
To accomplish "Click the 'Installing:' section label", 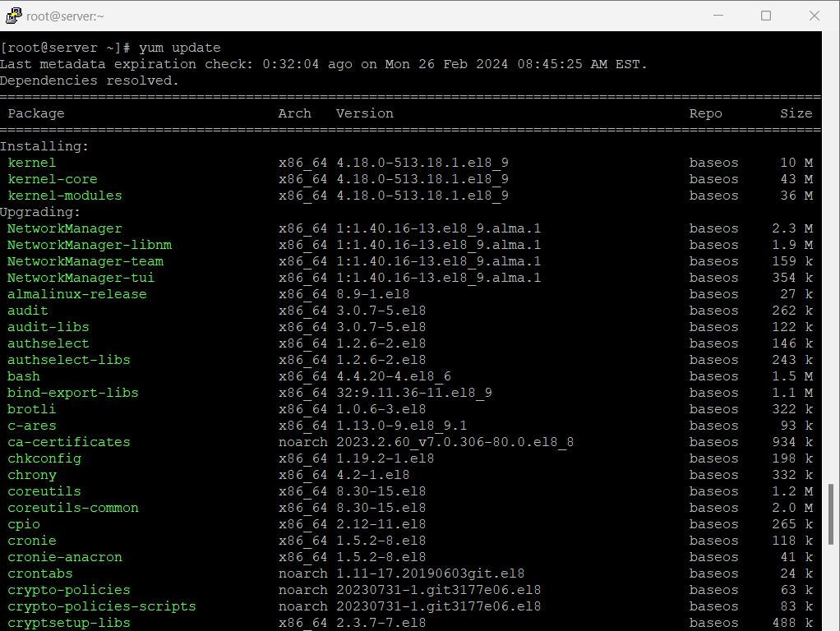I will [44, 146].
